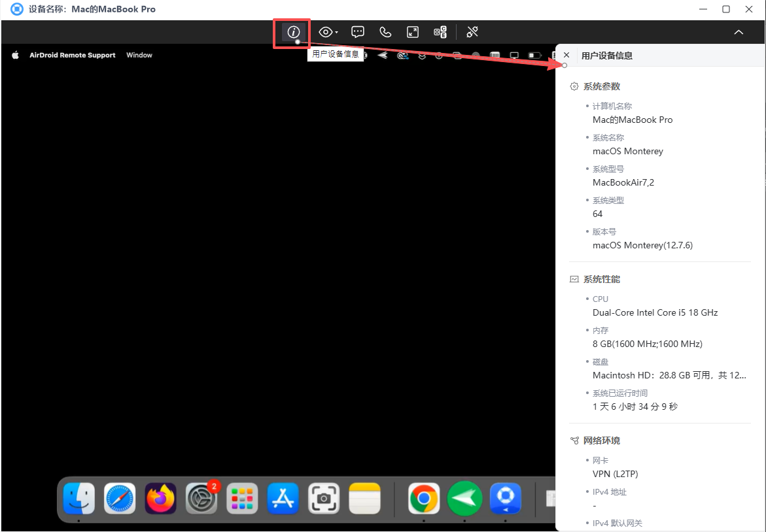Launch Google Chrome from the Dock
The width and height of the screenshot is (766, 532).
(x=423, y=498)
